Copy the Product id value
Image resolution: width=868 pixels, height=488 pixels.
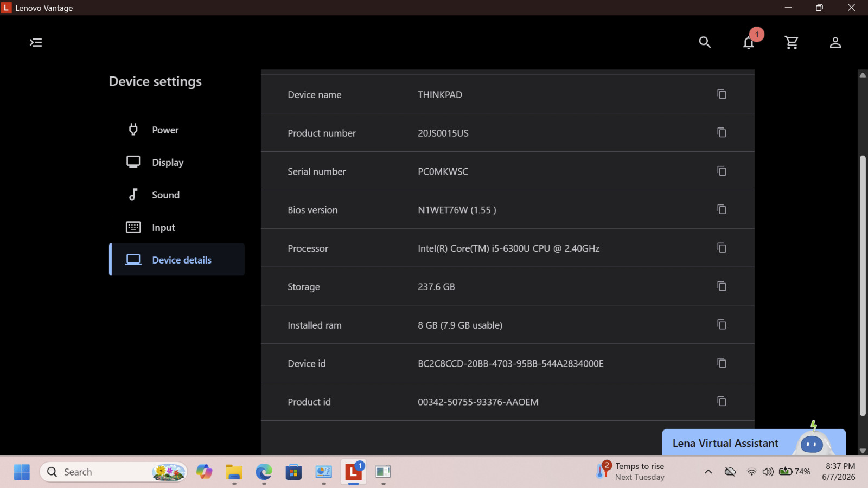coord(722,402)
